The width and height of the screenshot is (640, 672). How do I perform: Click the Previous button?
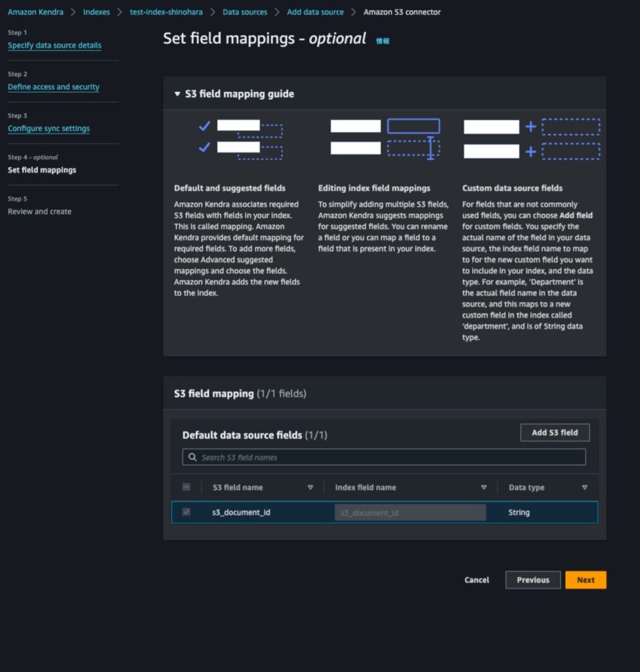532,579
